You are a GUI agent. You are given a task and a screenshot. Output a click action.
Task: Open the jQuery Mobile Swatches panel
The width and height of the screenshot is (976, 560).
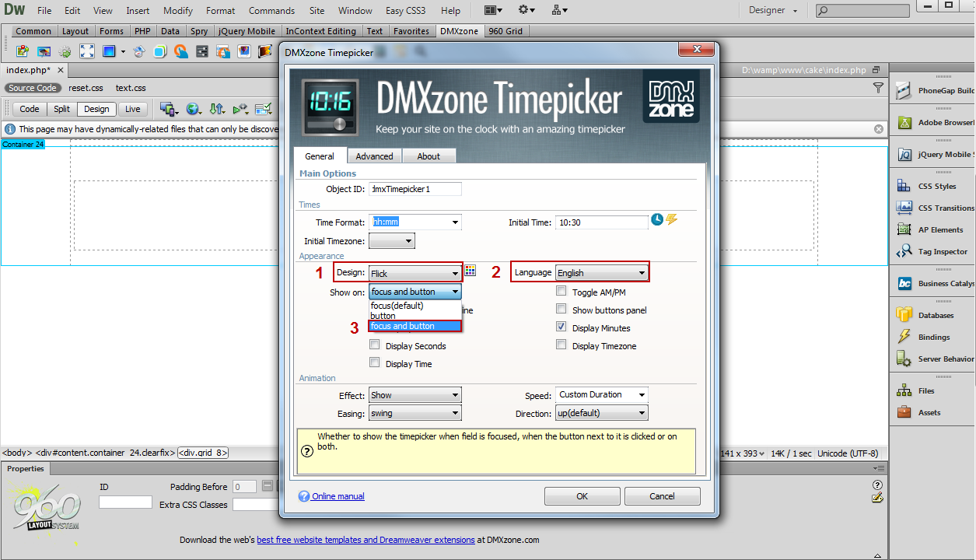coord(936,154)
